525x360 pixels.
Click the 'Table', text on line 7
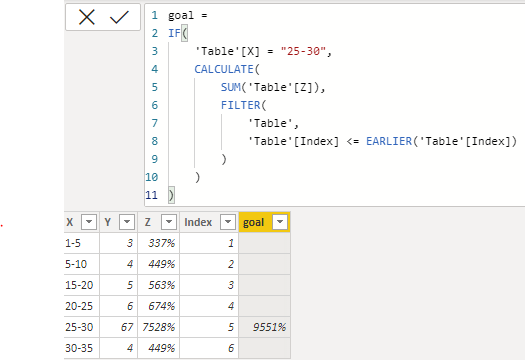[x=273, y=123]
